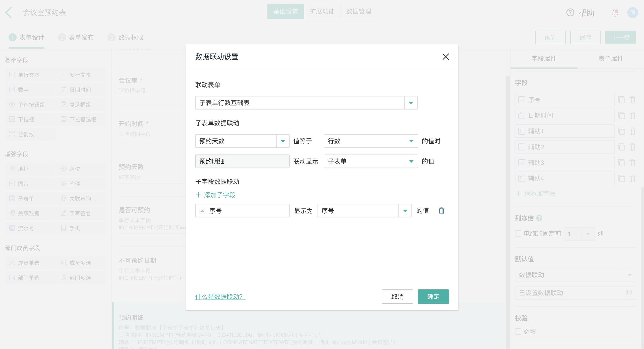The height and width of the screenshot is (349, 644).
Task: Delete the 序号 subfield mapping via trash icon
Action: [x=442, y=210]
